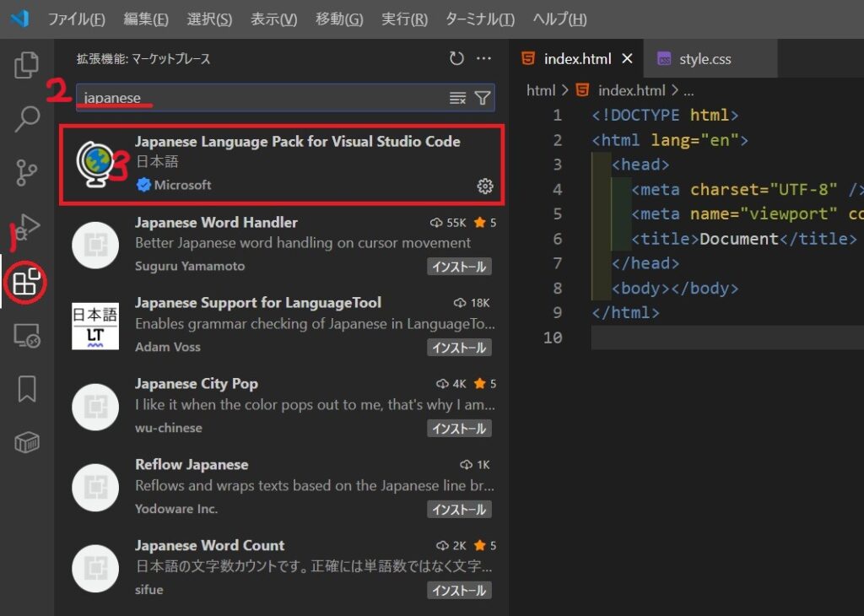This screenshot has width=864, height=616.
Task: Install the Japanese Word Count extension
Action: [x=459, y=591]
